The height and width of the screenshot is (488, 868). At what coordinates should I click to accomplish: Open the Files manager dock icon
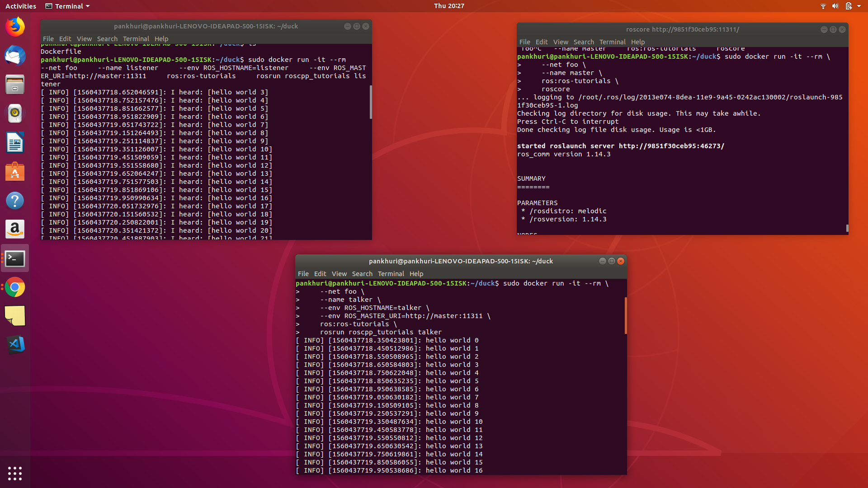pos(15,85)
